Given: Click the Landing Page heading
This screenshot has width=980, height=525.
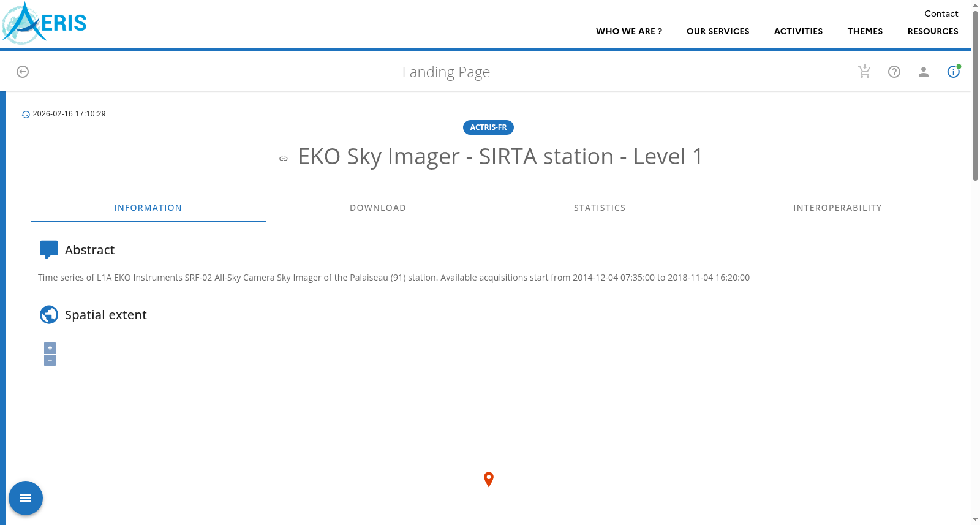Looking at the screenshot, I should coord(446,72).
